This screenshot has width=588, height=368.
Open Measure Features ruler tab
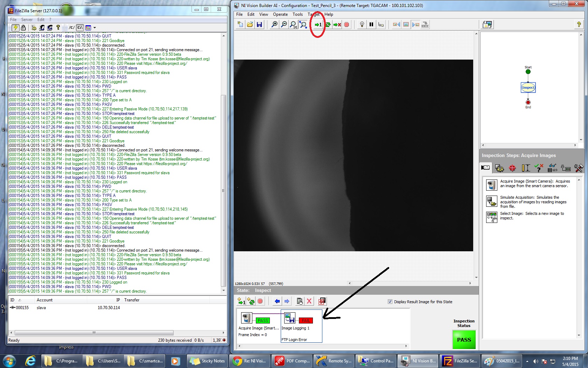tap(526, 168)
